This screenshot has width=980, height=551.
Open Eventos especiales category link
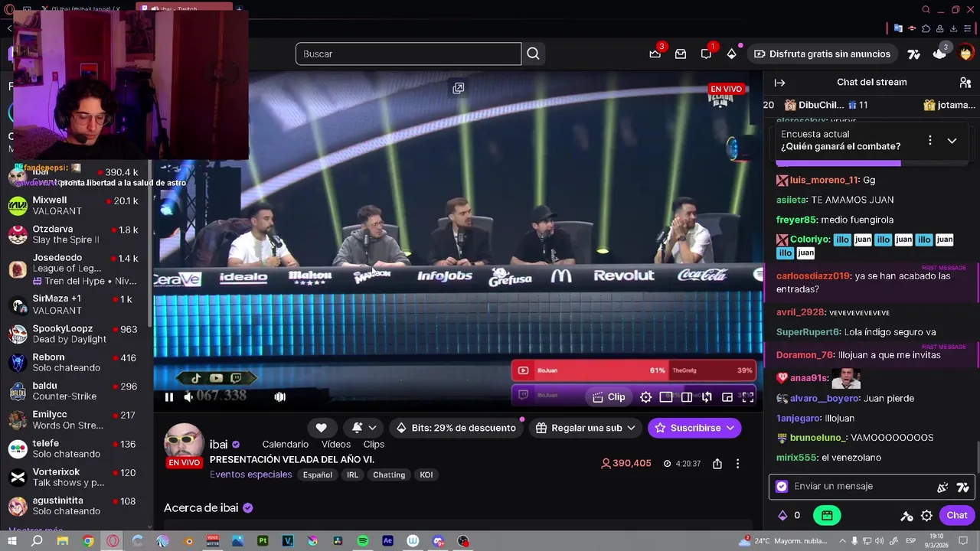tap(251, 474)
